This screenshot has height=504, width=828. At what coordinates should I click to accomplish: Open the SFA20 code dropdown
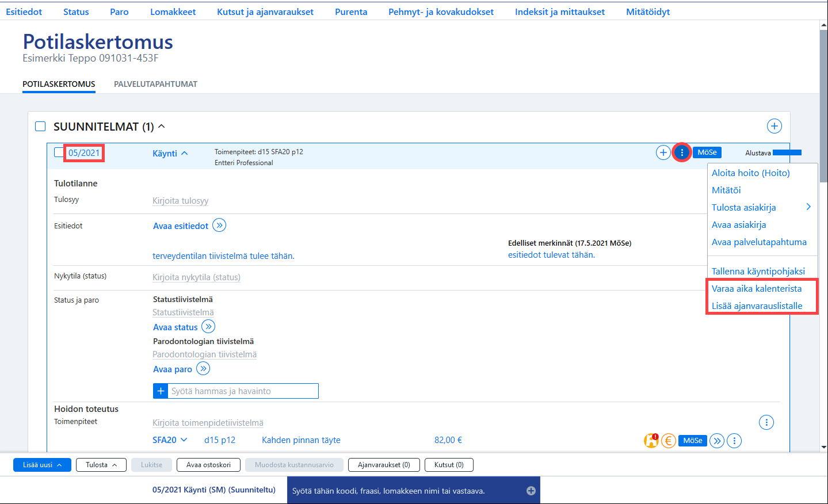pyautogui.click(x=184, y=440)
